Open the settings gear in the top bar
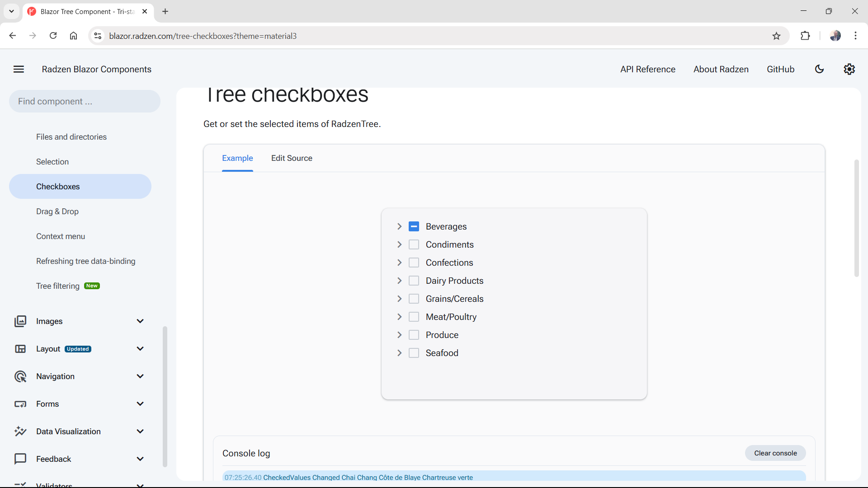 coord(849,69)
